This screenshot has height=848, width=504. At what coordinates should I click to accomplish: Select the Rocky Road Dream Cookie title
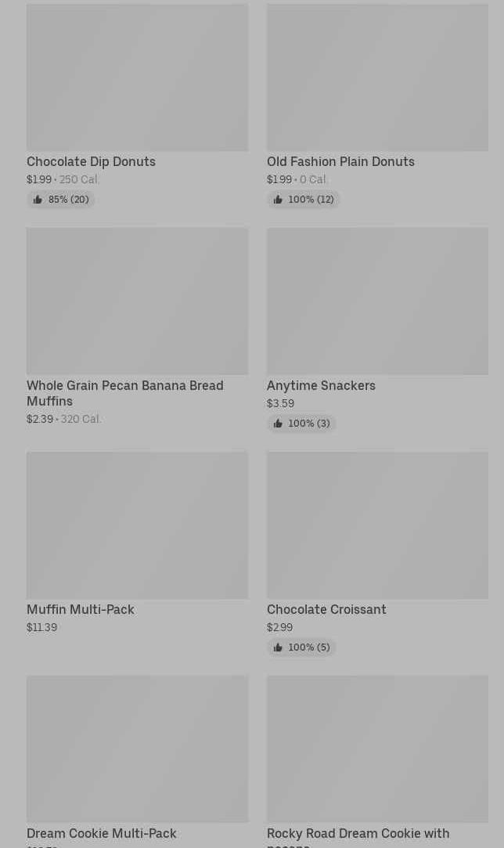pyautogui.click(x=358, y=834)
